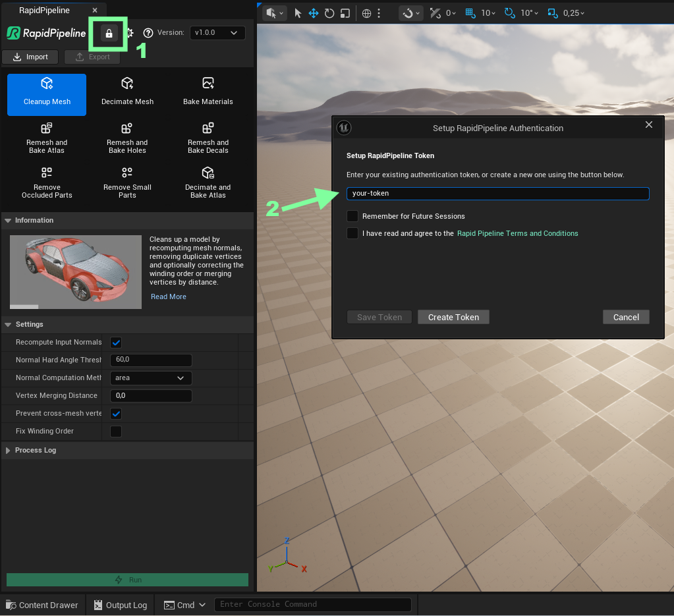
Task: Open Rapid Pipeline Terms and Conditions link
Action: pos(517,233)
